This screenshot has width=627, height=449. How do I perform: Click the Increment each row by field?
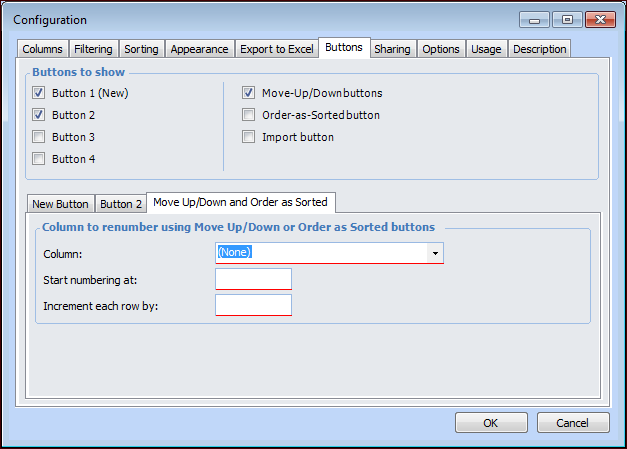[x=253, y=305]
